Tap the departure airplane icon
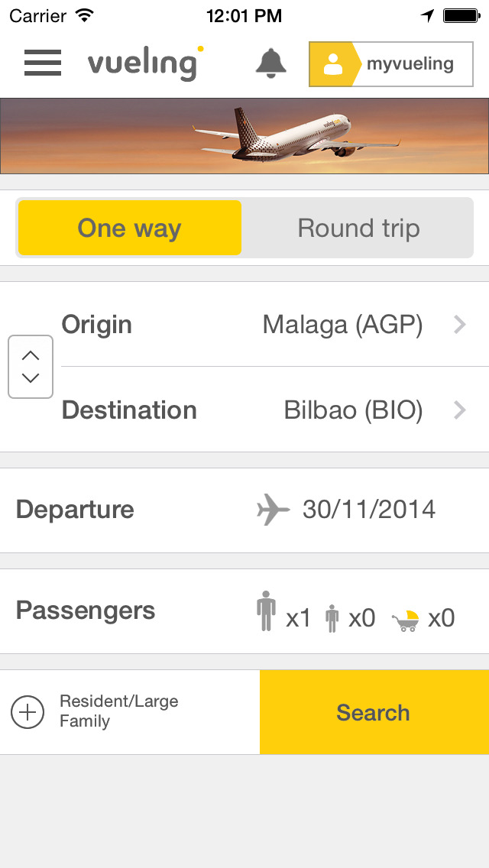 coord(273,510)
